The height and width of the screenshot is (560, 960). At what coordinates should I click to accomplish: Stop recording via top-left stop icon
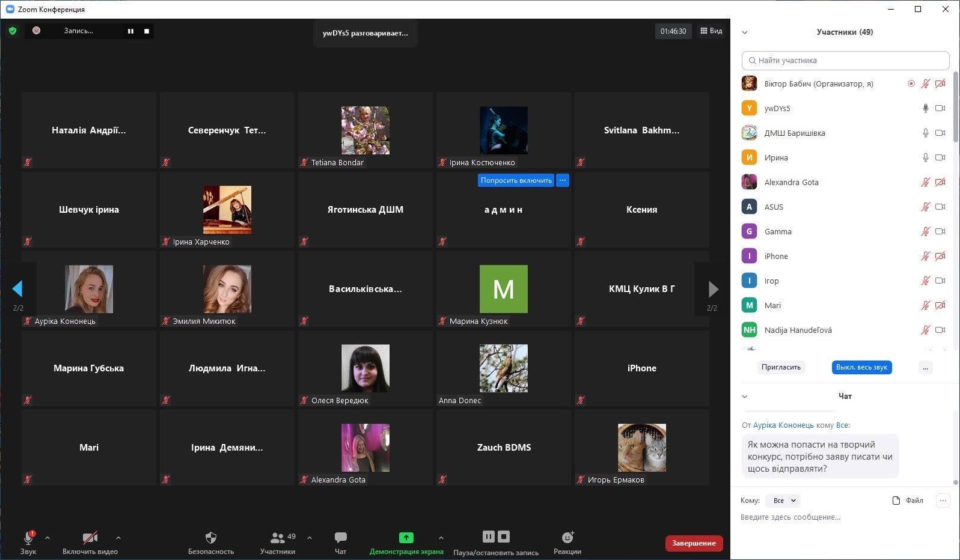pos(147,31)
